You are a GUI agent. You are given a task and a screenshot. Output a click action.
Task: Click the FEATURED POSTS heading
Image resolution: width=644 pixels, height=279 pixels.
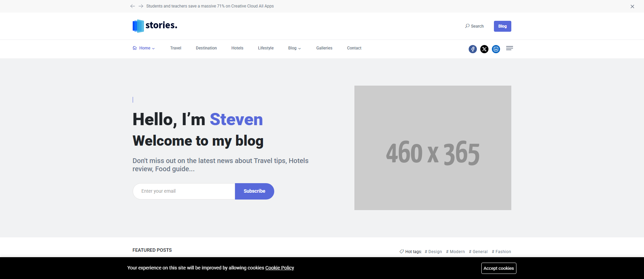[152, 250]
